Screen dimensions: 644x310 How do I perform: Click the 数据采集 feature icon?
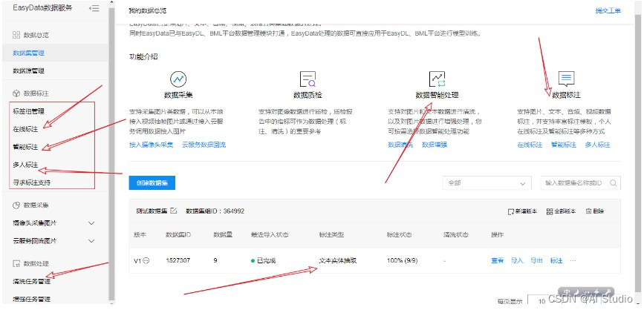click(x=178, y=79)
